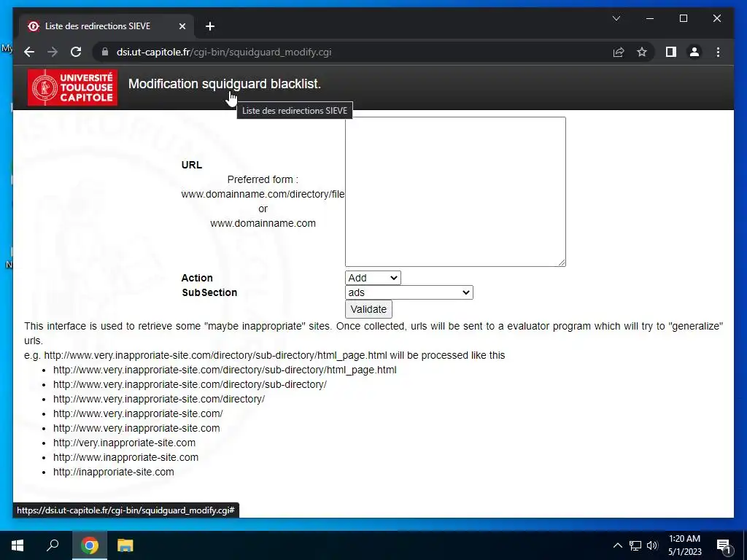This screenshot has height=560, width=747.
Task: Open the Action dropdown set to Add
Action: 373,278
